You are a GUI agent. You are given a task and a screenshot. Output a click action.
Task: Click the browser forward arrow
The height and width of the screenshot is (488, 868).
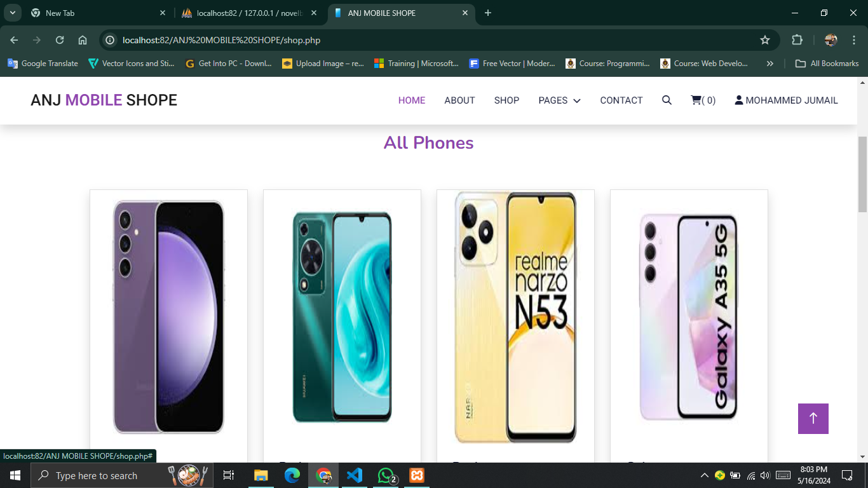(x=37, y=40)
